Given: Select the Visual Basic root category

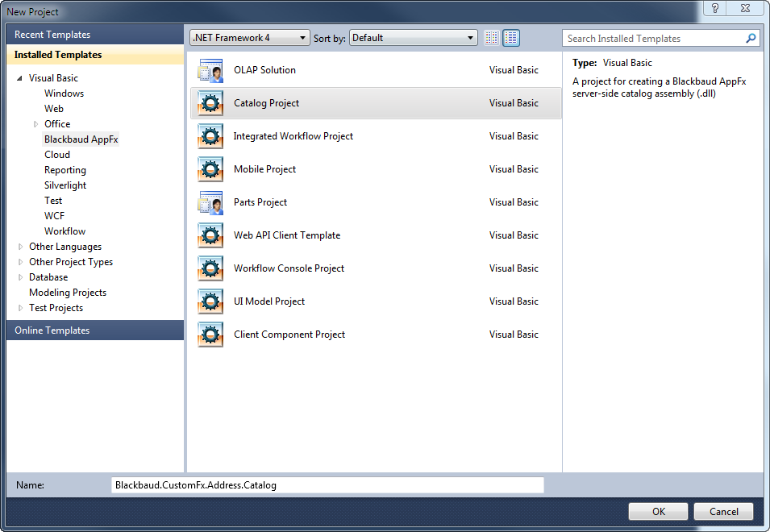Looking at the screenshot, I should point(53,78).
